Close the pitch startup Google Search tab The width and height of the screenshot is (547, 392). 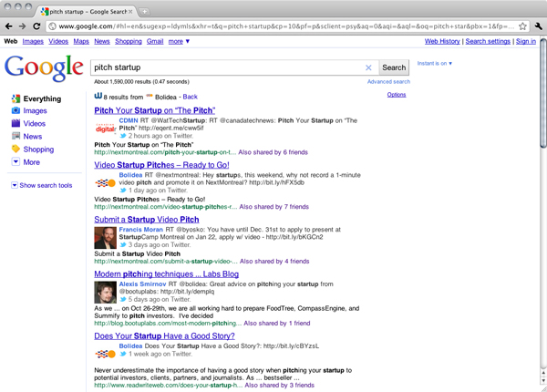[130, 12]
